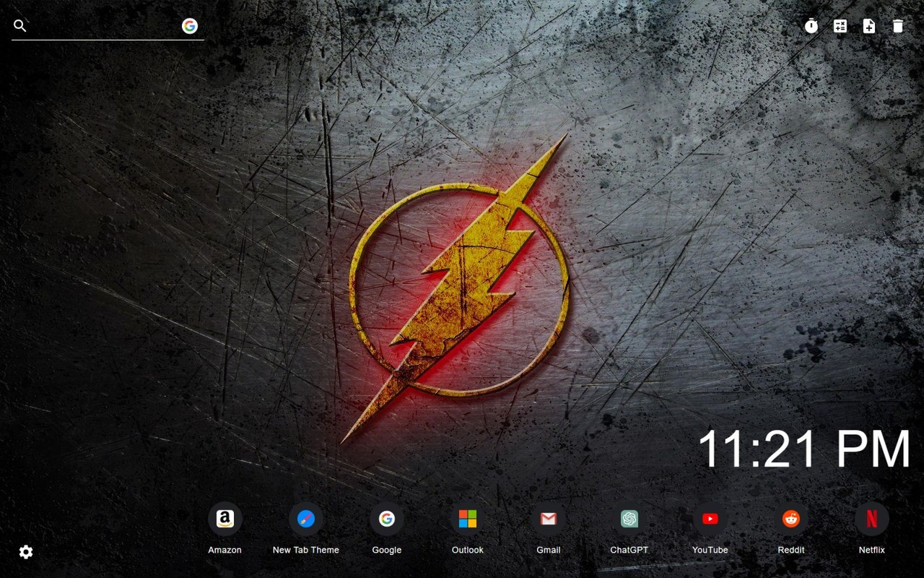Click the 11:21 PM clock display
924x578 pixels.
click(x=804, y=449)
